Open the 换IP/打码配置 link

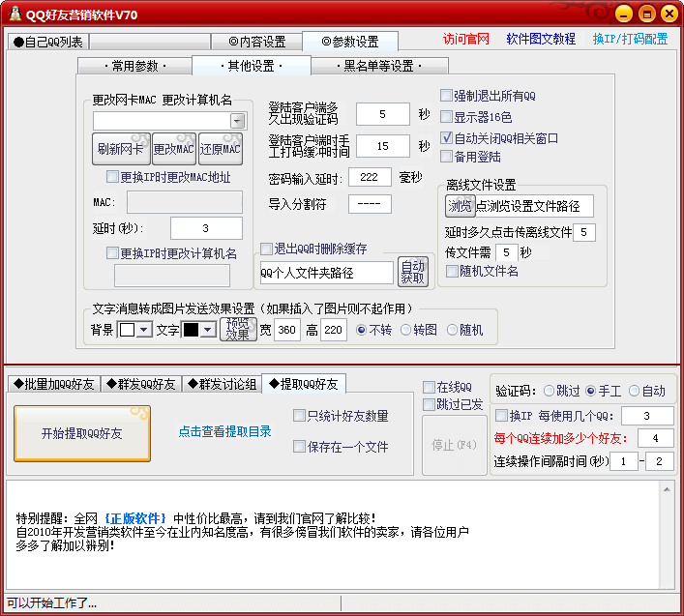click(630, 39)
